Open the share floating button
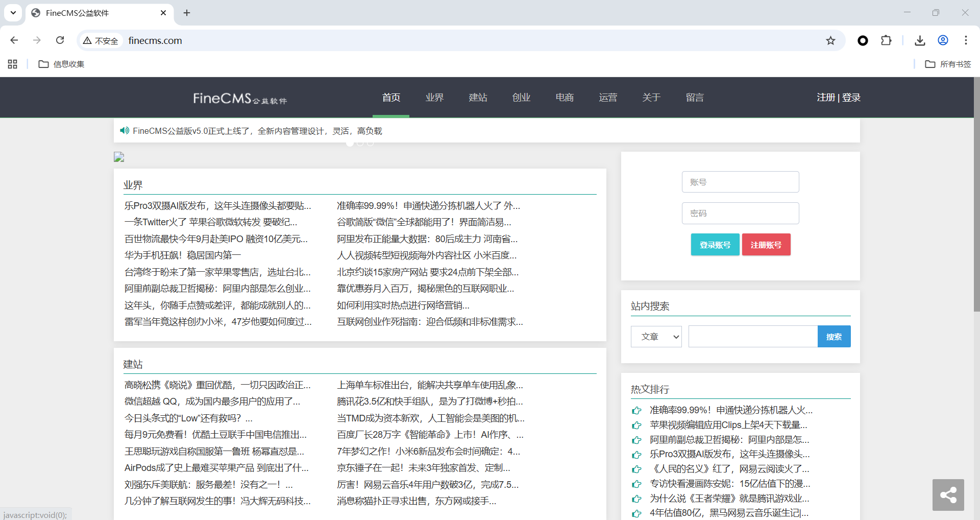This screenshot has width=980, height=520. 948,495
